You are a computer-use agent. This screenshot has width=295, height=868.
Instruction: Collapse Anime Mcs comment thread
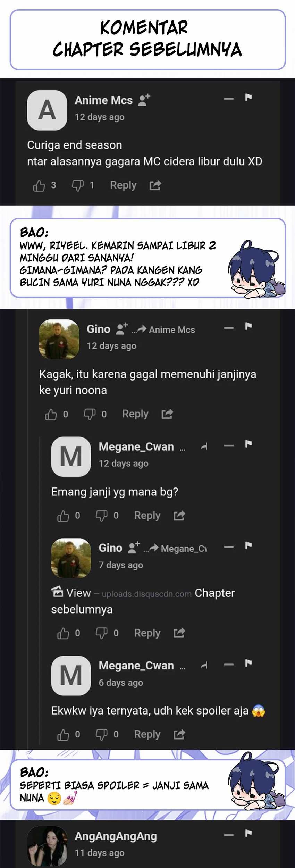click(x=229, y=99)
